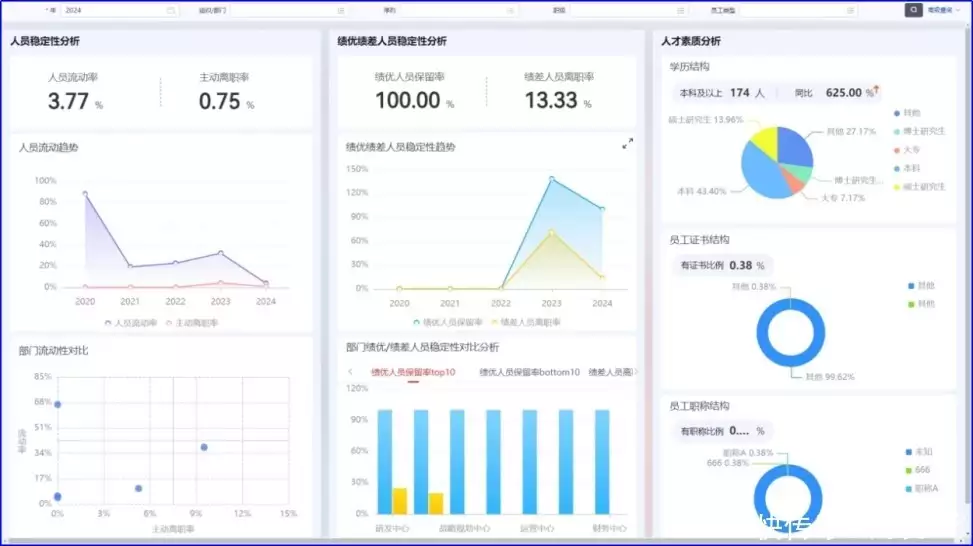This screenshot has width=973, height=546.
Task: Open the calendar icon in the year filter
Action: (x=171, y=11)
